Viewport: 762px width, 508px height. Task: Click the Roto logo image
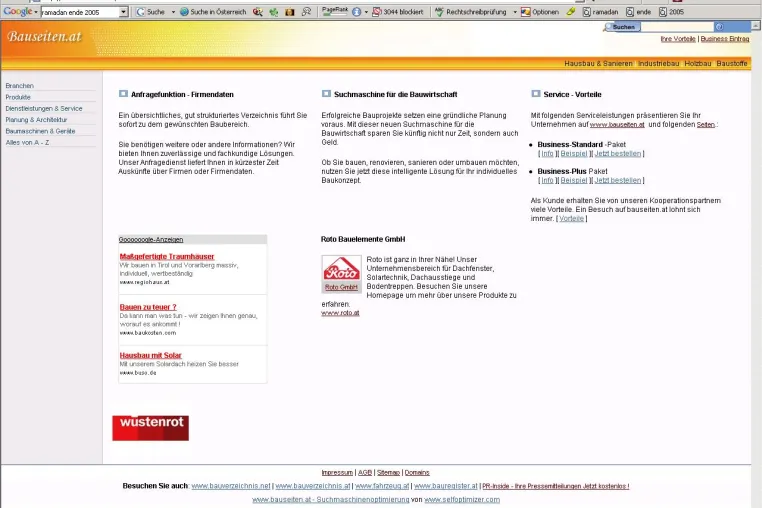[342, 268]
